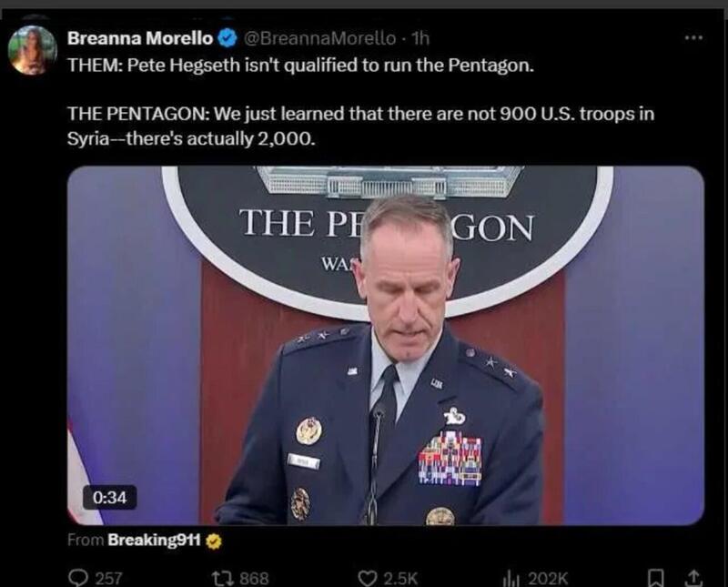The width and height of the screenshot is (728, 587).
Task: Click the 257 replies count
Action: pos(108,578)
